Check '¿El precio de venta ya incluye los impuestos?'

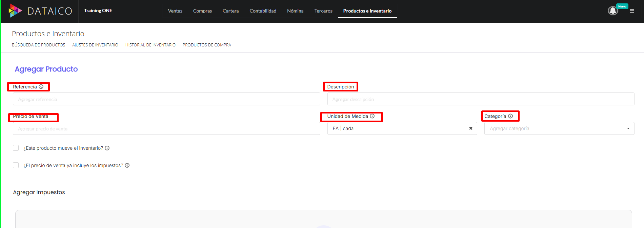pos(16,165)
